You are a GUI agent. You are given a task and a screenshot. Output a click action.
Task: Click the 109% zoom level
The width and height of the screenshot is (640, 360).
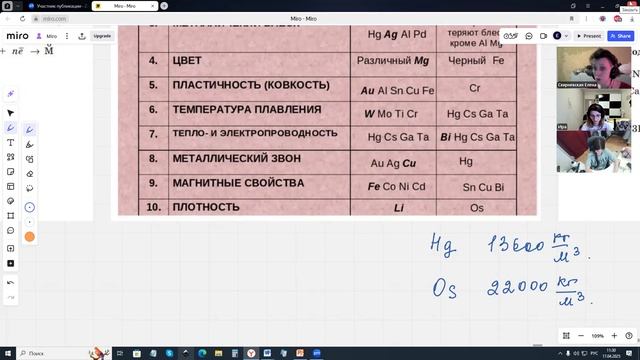[598, 336]
